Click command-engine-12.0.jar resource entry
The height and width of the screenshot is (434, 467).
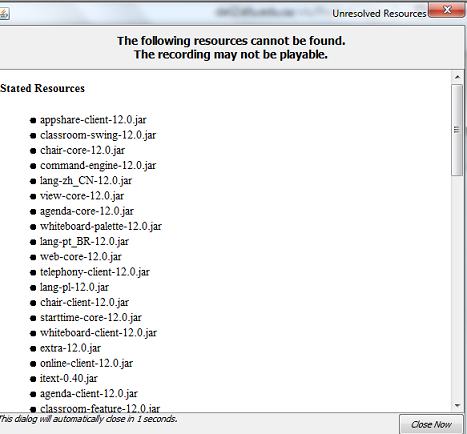98,165
